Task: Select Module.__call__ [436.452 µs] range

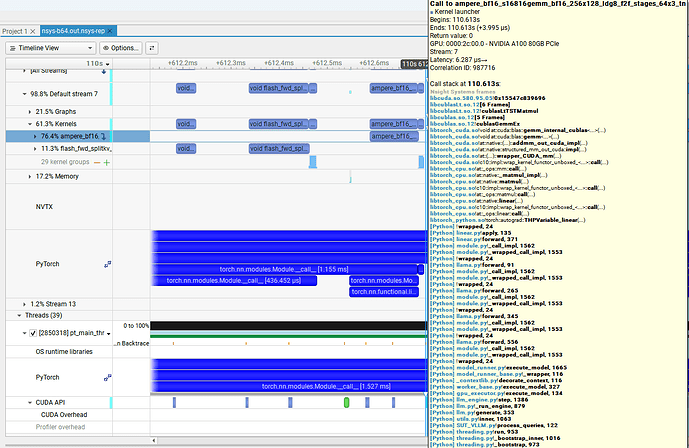Action: click(x=234, y=281)
